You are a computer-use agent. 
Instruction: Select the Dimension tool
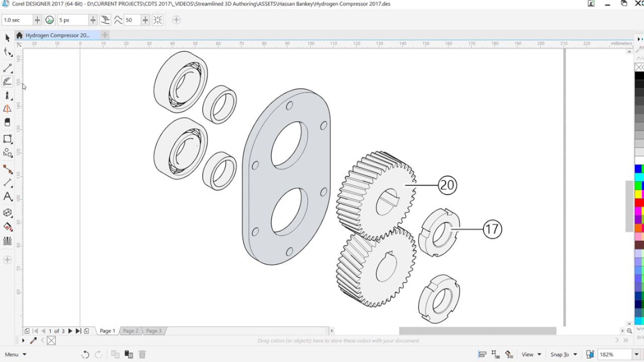[8, 183]
